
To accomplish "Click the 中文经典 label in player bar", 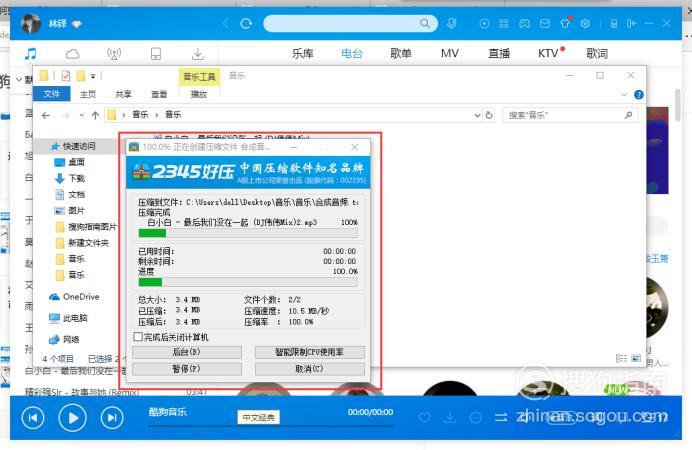I will click(x=259, y=417).
